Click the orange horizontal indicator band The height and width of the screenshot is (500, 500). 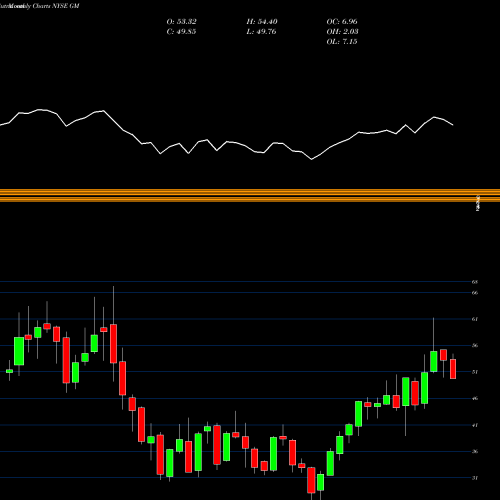coord(250,195)
